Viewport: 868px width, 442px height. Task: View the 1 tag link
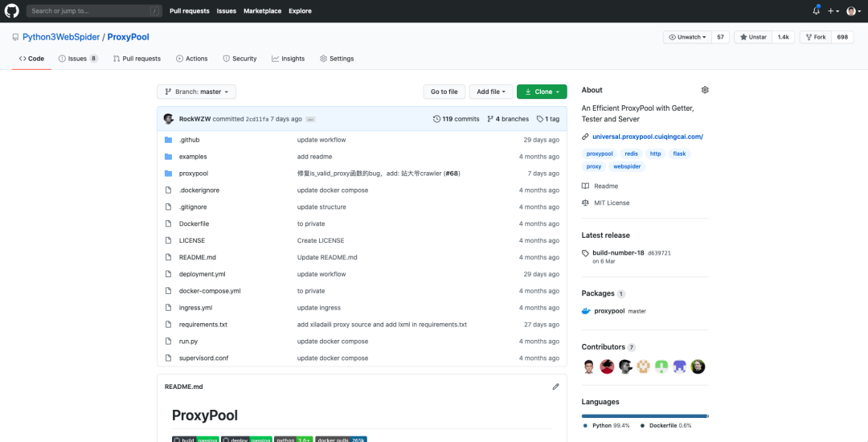[548, 119]
